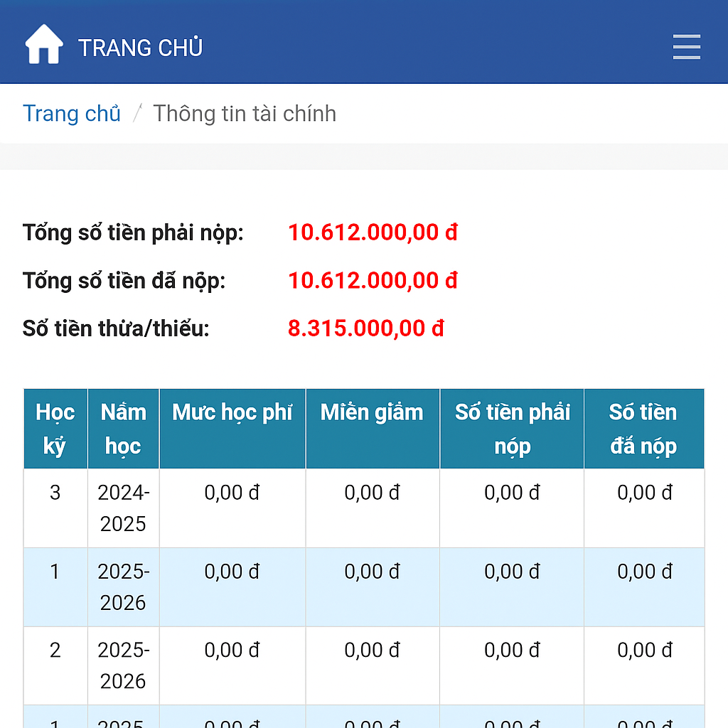
Task: Sort by the Học kỳ column header
Action: tap(55, 428)
